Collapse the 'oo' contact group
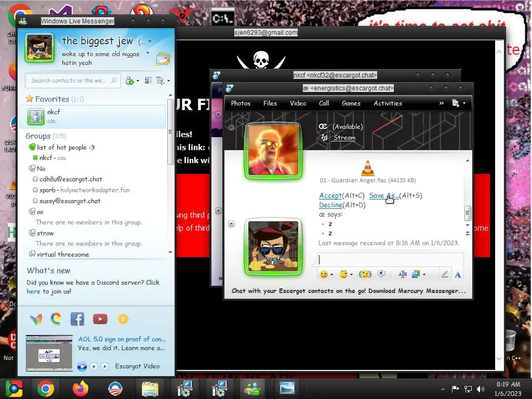 tap(32, 211)
